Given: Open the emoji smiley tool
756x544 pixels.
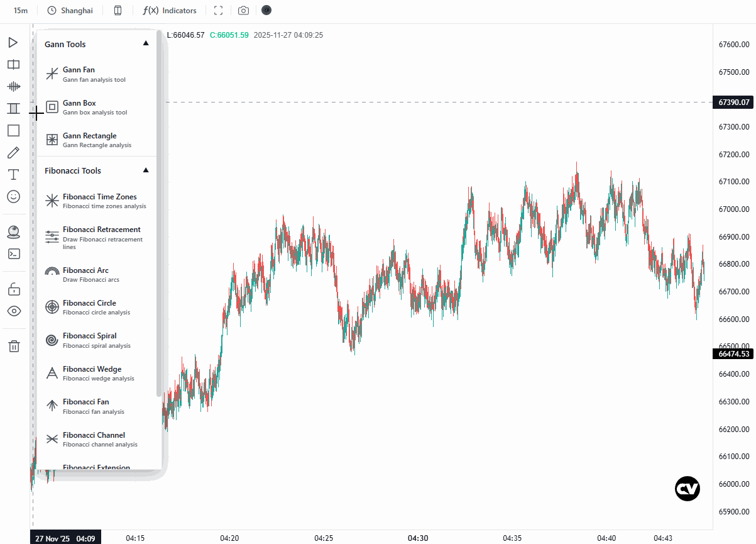Looking at the screenshot, I should pos(13,197).
